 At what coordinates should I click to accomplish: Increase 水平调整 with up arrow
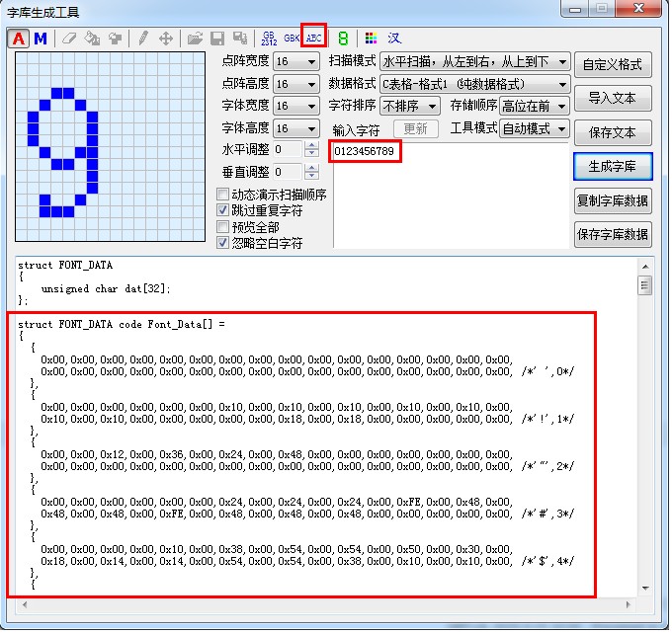point(311,145)
